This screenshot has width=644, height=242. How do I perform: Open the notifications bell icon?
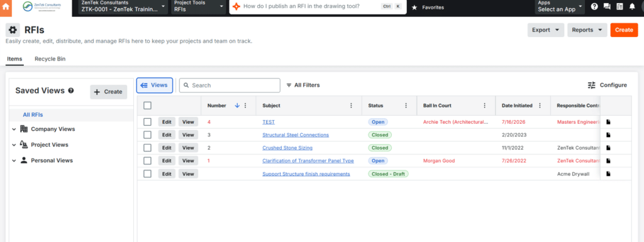[x=632, y=6]
